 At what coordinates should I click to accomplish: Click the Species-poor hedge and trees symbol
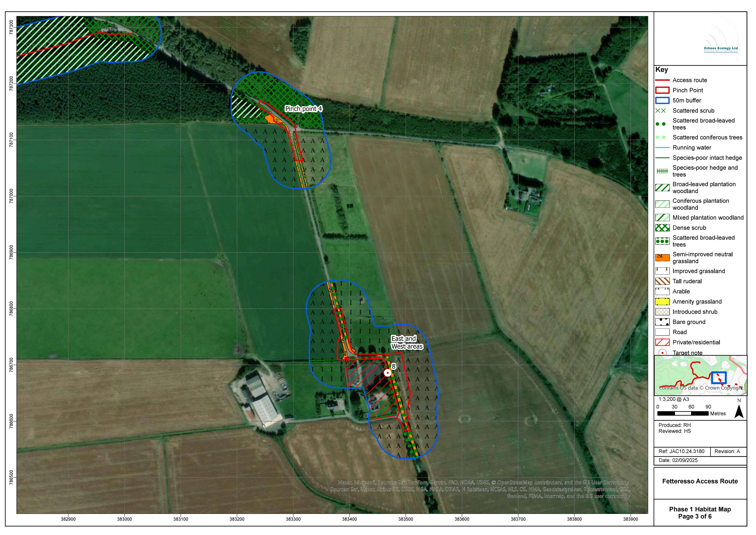[662, 171]
